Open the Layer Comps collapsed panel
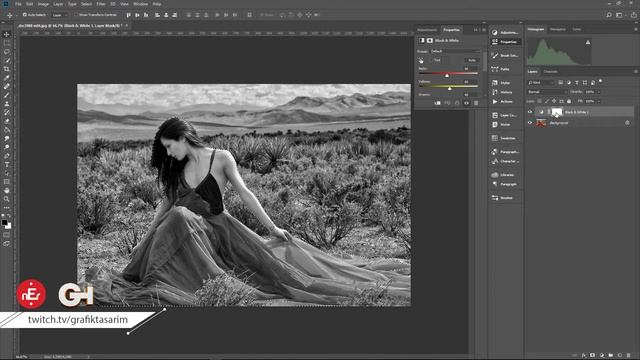The height and width of the screenshot is (360, 640). tap(505, 115)
